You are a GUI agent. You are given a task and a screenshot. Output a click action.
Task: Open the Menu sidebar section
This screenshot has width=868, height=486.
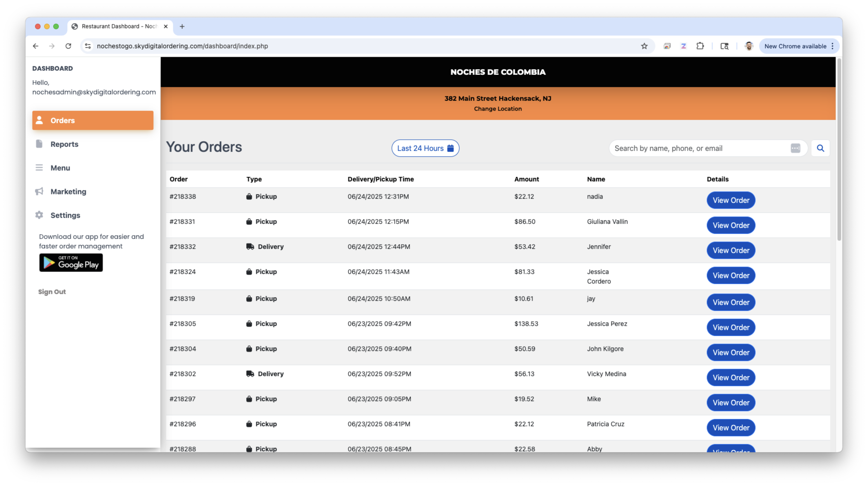click(x=60, y=168)
